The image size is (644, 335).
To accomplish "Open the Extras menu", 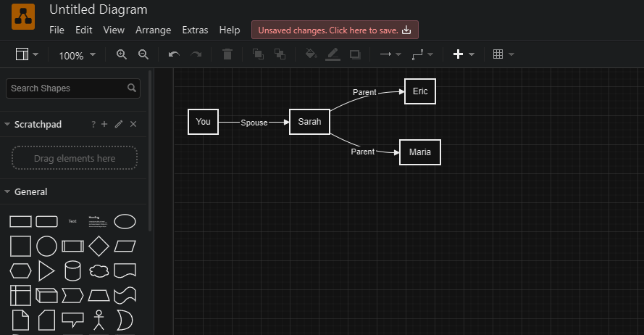I will pos(195,30).
